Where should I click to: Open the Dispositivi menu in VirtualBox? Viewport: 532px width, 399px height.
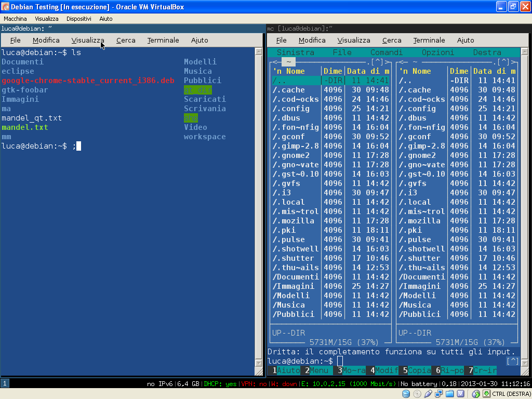click(x=78, y=18)
